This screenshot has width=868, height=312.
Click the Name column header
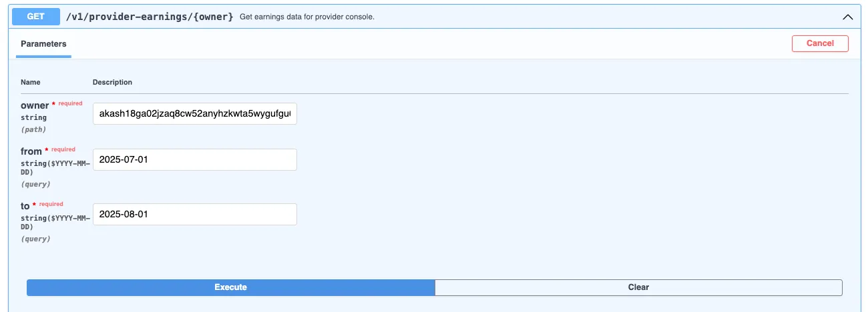[x=31, y=82]
